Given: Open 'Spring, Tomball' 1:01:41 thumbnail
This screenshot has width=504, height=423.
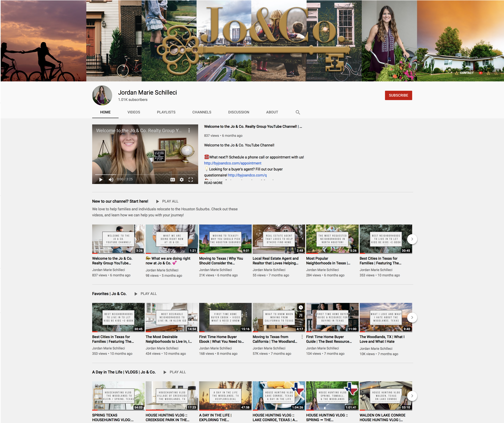Looking at the screenshot, I should point(332,396).
